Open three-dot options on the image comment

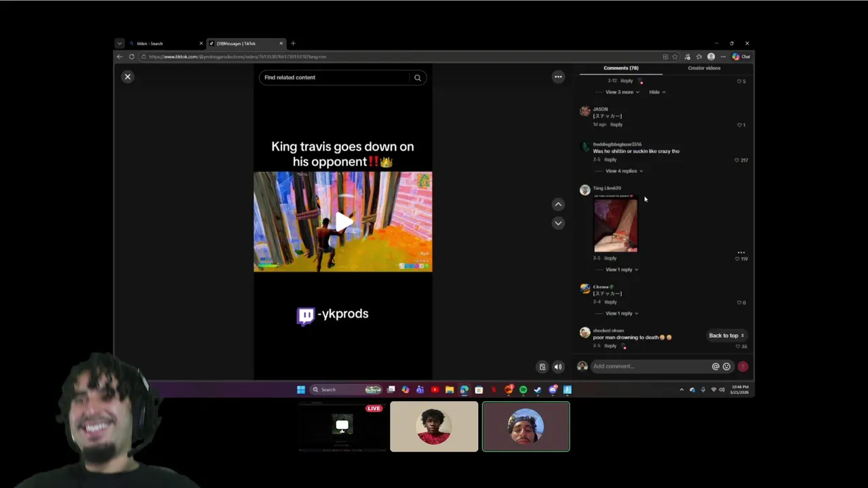741,252
